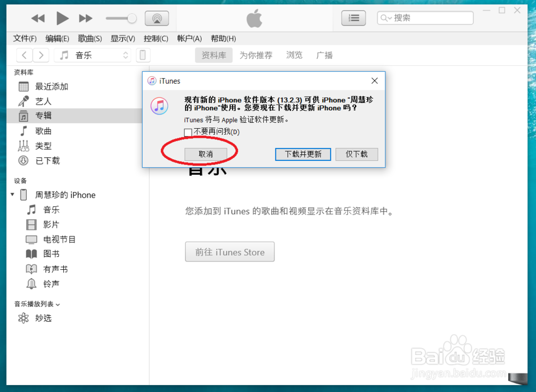Click the download icon beside 已下载
The height and width of the screenshot is (392, 536).
23,160
